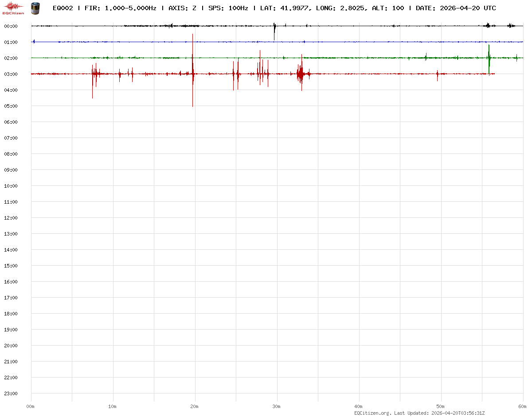The width and height of the screenshot is (532, 417).
Task: Click the DATE: 2026-04-20 UTC header label
Action: (456, 8)
